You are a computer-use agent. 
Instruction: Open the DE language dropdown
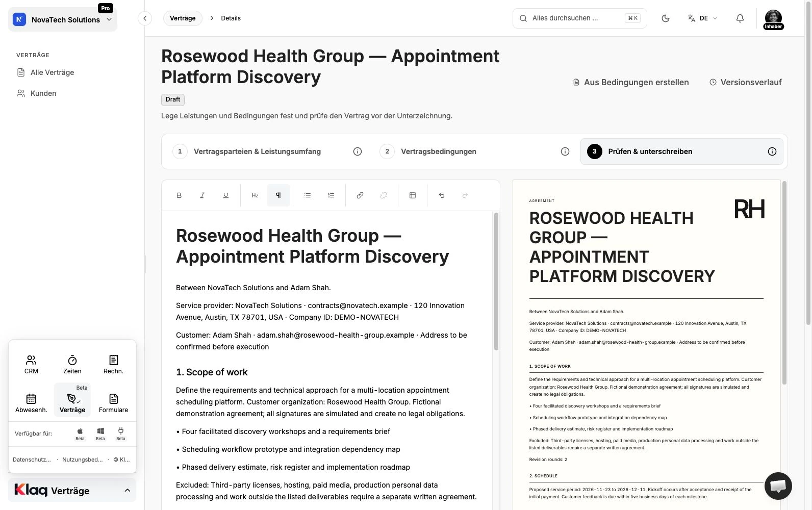pos(702,18)
